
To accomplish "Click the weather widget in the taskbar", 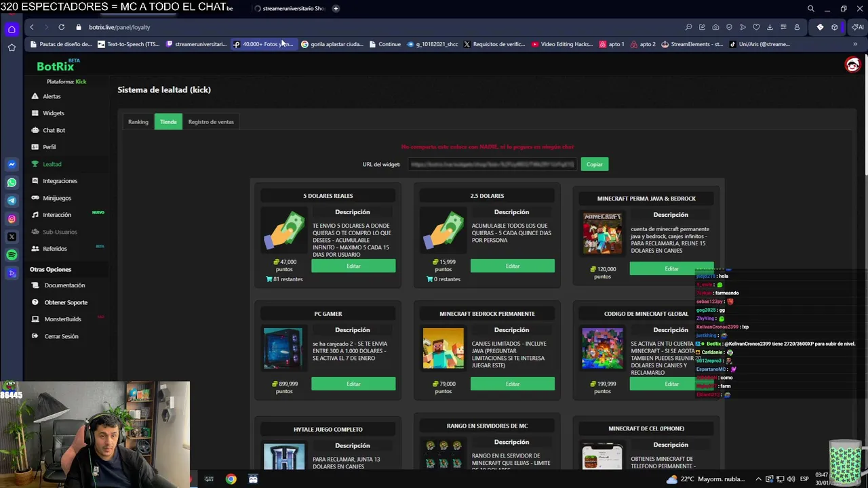I will tap(705, 479).
